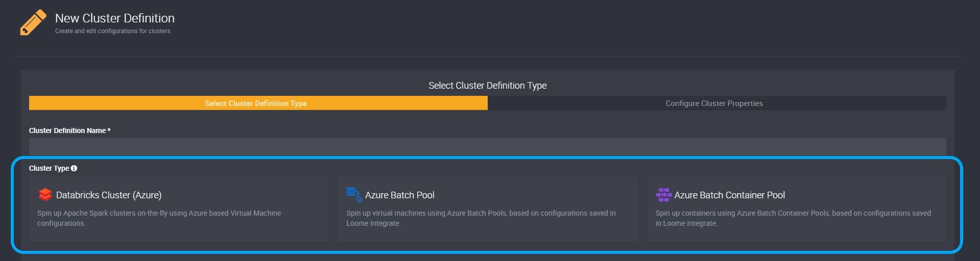Click the 'Spin up virtual machines' description
Viewport: 980px width, 261px height.
481,218
